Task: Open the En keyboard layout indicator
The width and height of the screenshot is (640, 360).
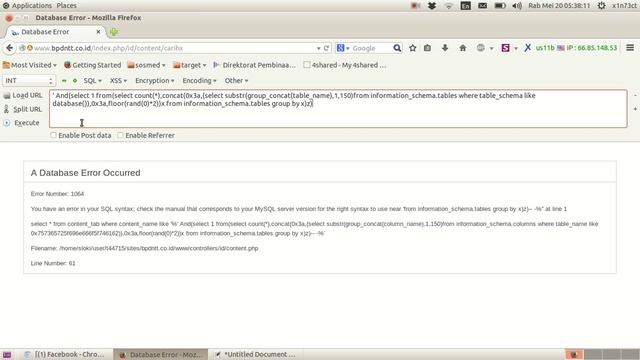Action: pos(466,6)
